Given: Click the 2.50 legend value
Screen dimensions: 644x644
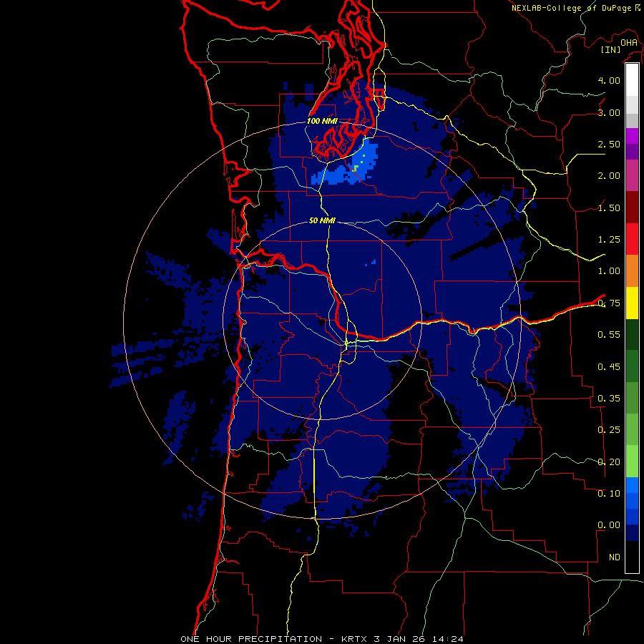Looking at the screenshot, I should click(609, 144).
